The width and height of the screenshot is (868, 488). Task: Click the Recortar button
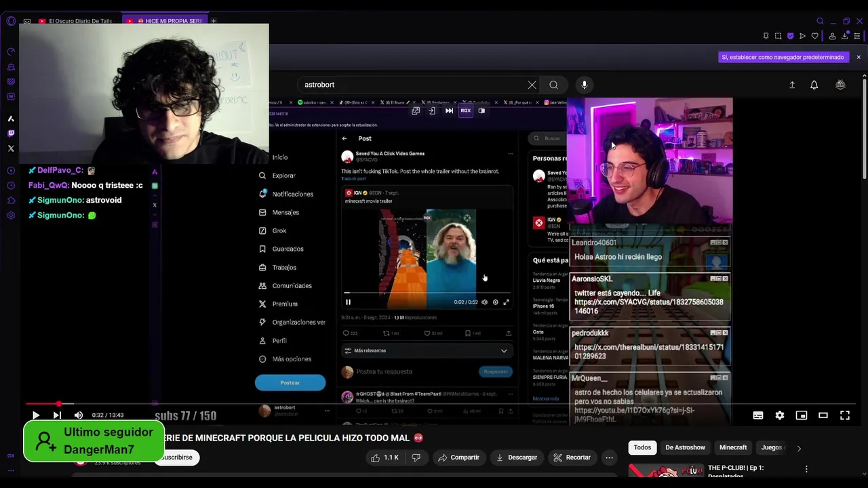[x=572, y=457]
